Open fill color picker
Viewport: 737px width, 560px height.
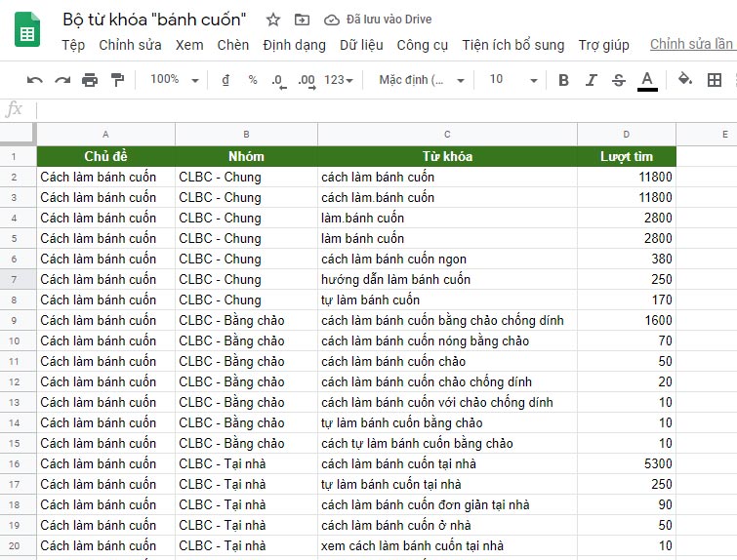coord(685,79)
